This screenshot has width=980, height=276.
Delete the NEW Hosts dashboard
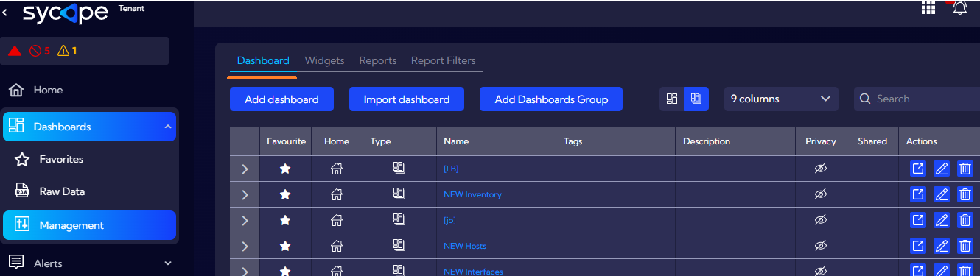coord(965,245)
